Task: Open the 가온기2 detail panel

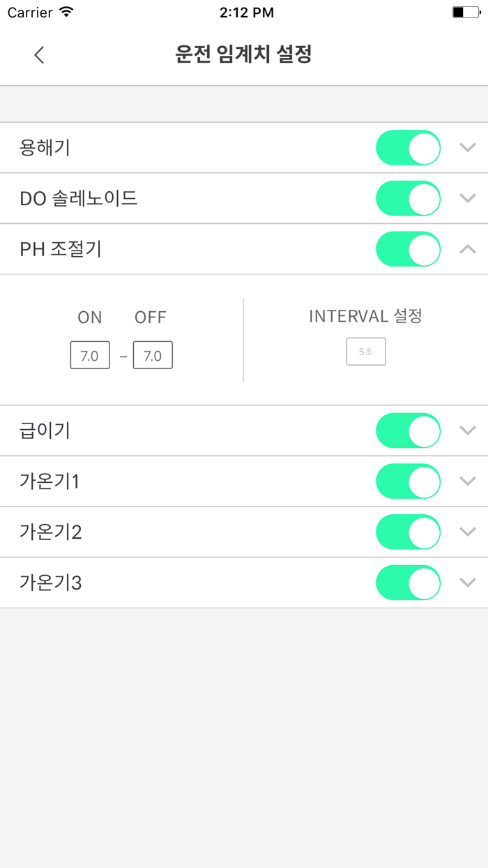Action: pos(467,532)
